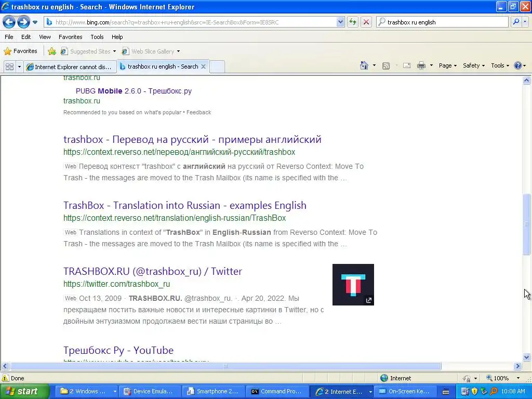532x399 pixels.
Task: Open the 100% zoom level dropdown arrow
Action: (x=518, y=378)
